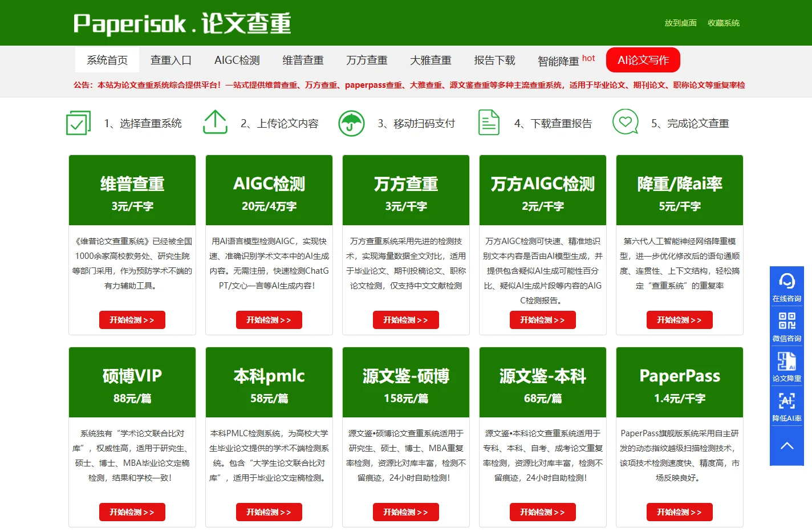The width and height of the screenshot is (812, 532).
Task: Start detection on 降重/降ai率 card
Action: 680,320
